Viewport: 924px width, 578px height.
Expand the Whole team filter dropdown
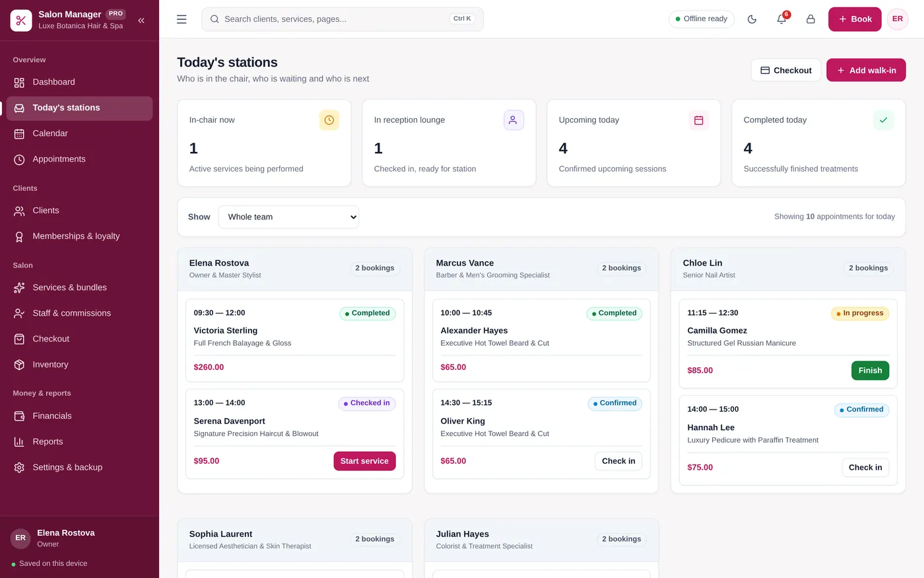(x=288, y=217)
